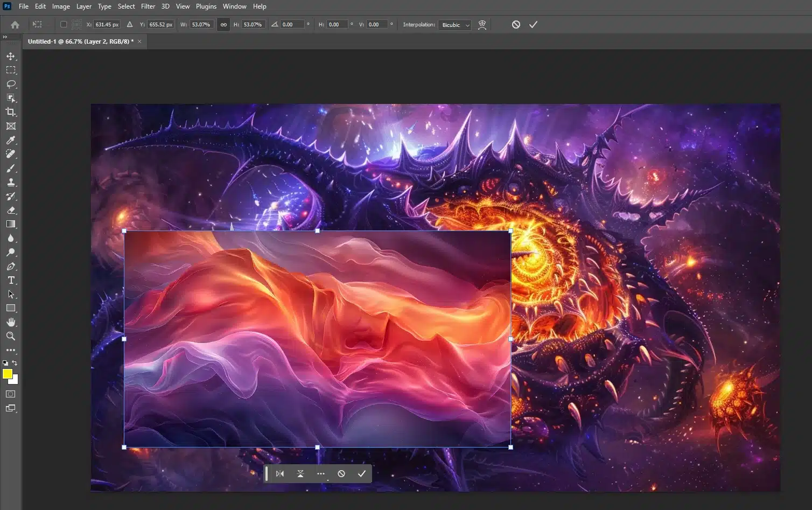Open the Edit menu

coord(40,6)
